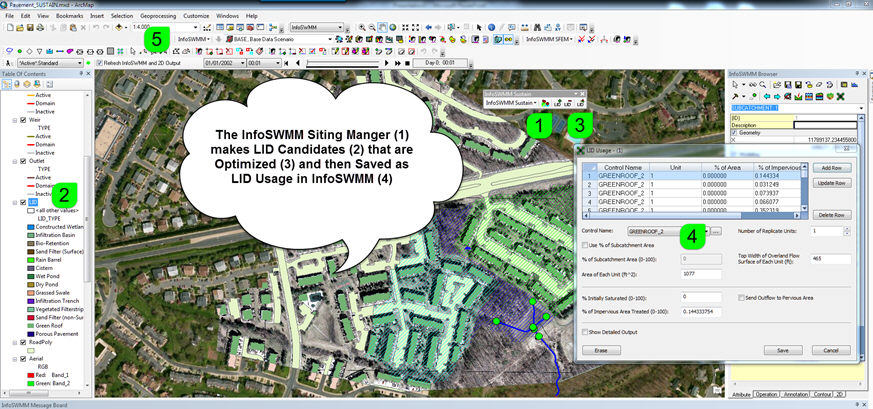Jump to animation start
Screen dimensions: 873x409
[286, 63]
